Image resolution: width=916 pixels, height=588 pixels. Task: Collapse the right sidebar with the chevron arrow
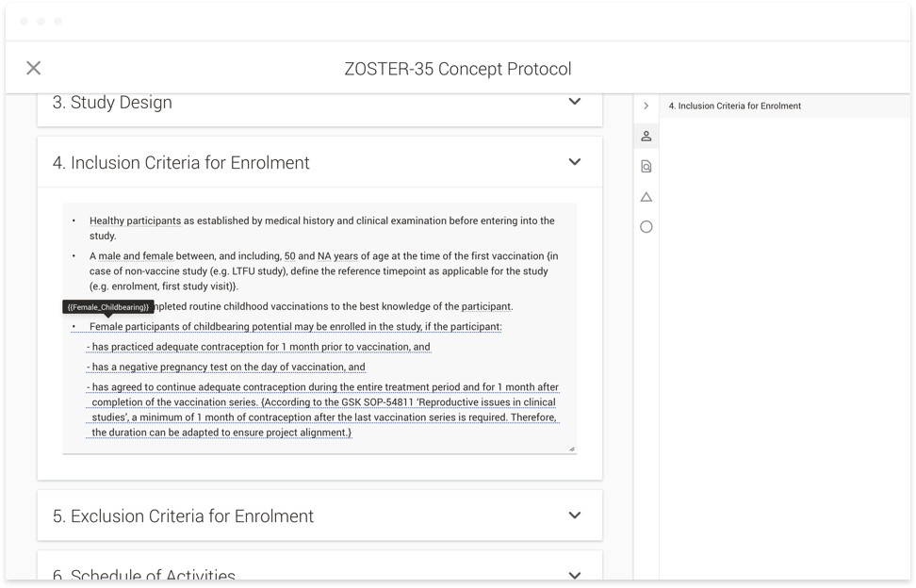[x=646, y=106]
